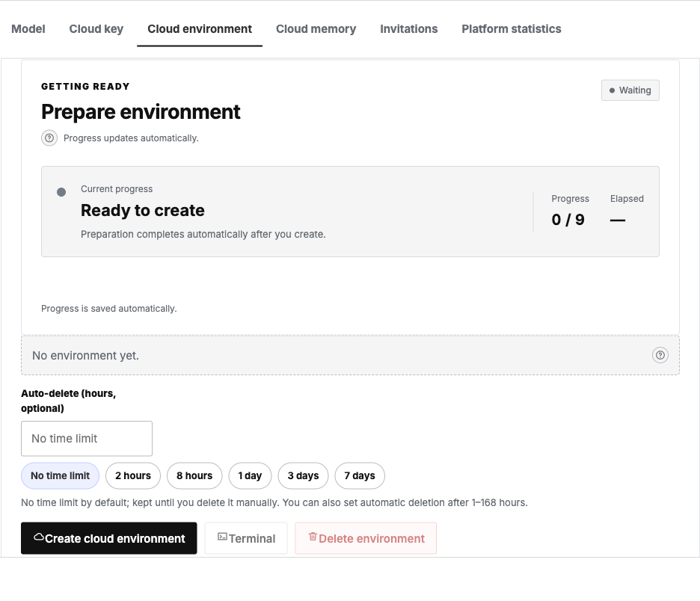This screenshot has height=601, width=700.
Task: Click the help icon beside Progress updates automatically
Action: pos(49,138)
